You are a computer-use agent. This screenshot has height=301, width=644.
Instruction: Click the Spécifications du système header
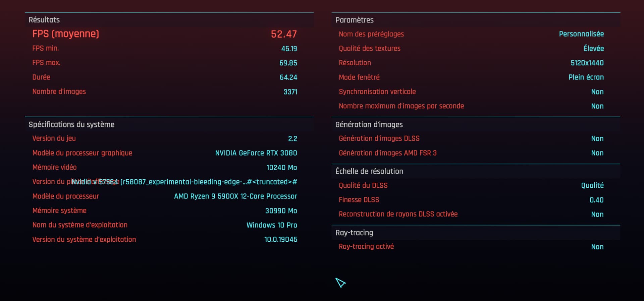[71, 124]
